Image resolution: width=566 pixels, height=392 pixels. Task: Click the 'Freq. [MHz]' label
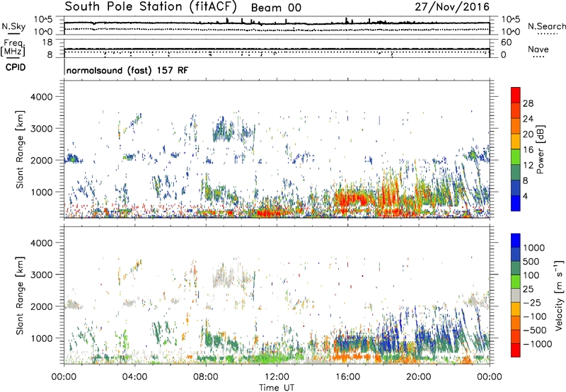point(13,47)
